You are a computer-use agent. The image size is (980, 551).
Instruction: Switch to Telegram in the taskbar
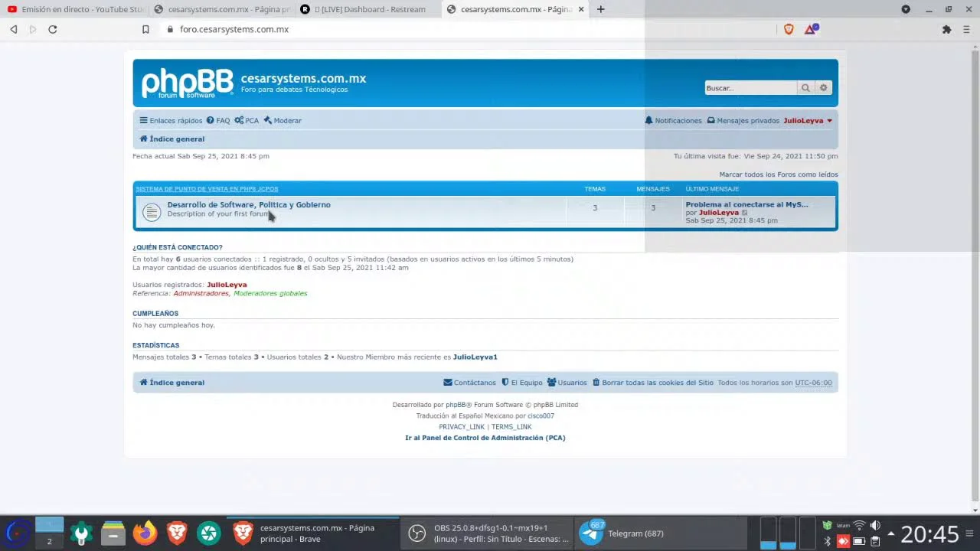660,533
